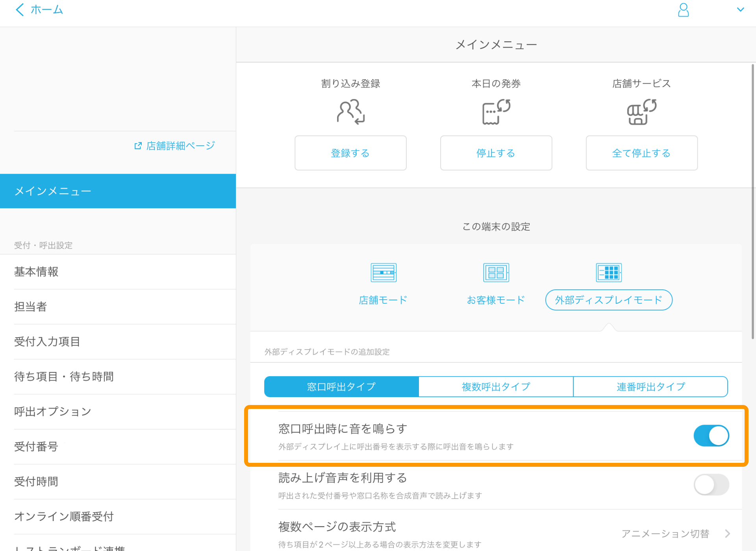Click the お客様モード display icon
The height and width of the screenshot is (551, 756).
click(496, 272)
